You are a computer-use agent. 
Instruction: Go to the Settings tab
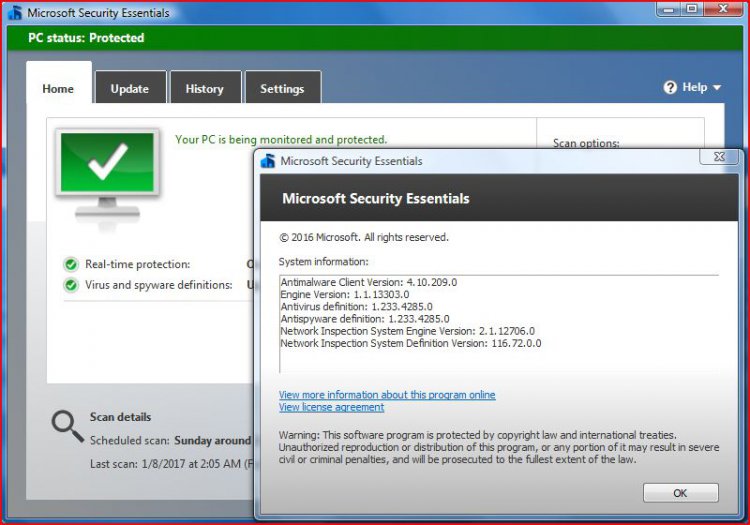(282, 88)
